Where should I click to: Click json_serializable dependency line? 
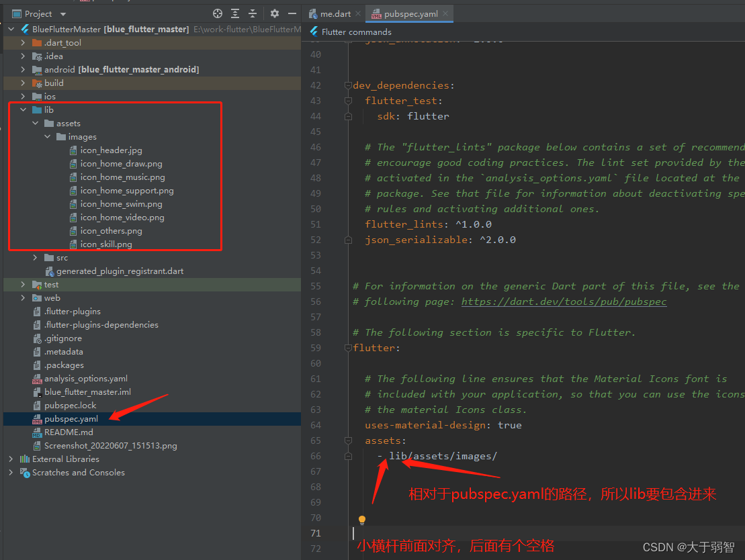point(440,240)
